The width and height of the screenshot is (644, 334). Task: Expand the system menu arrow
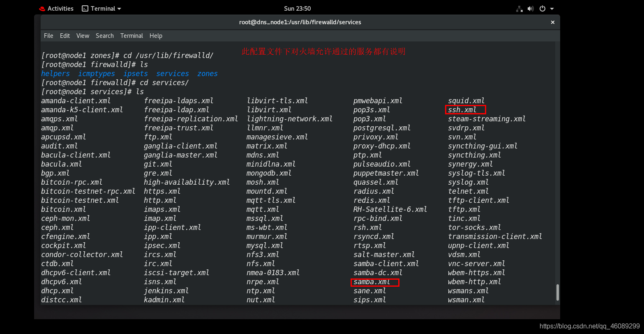(x=552, y=9)
